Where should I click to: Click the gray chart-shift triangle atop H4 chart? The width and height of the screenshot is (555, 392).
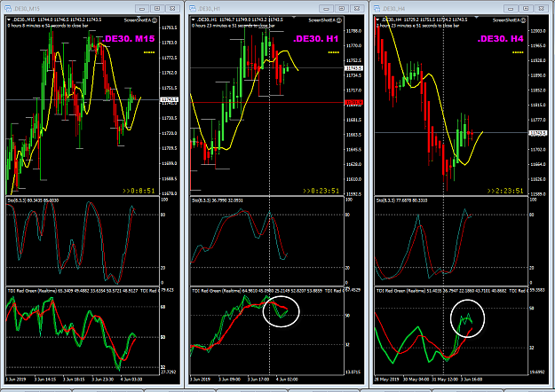tap(477, 17)
